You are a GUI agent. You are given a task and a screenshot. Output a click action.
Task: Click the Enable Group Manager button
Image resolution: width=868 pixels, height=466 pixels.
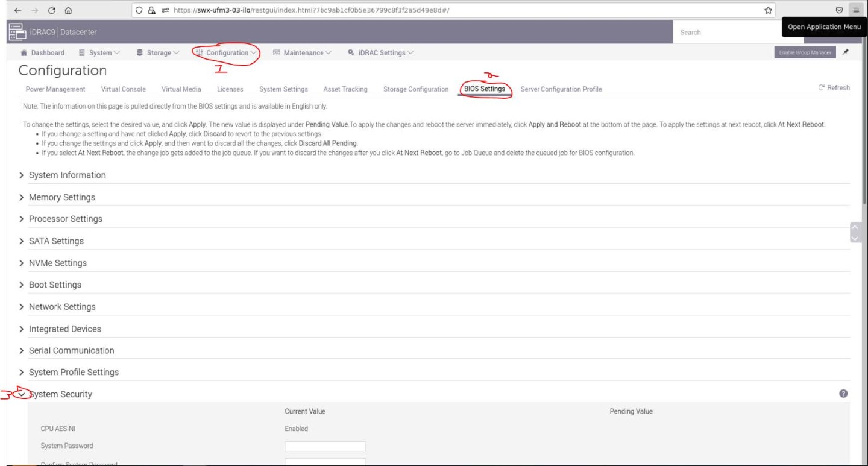(805, 53)
